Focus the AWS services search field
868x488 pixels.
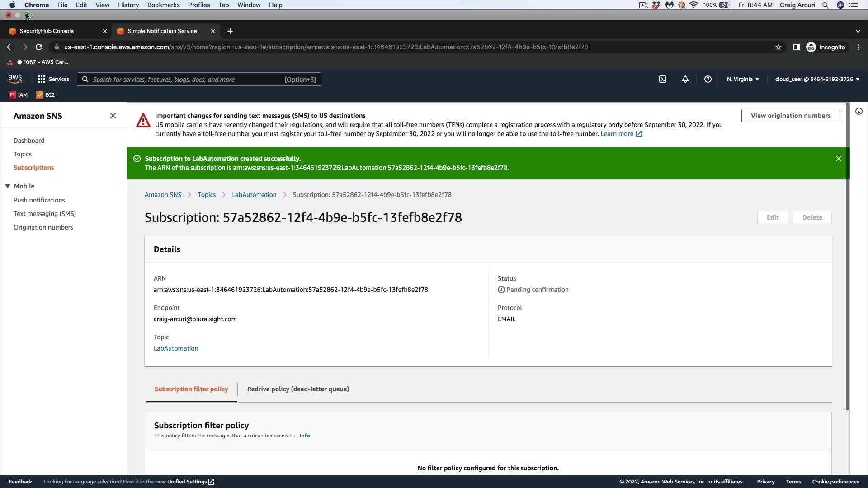[x=199, y=80]
